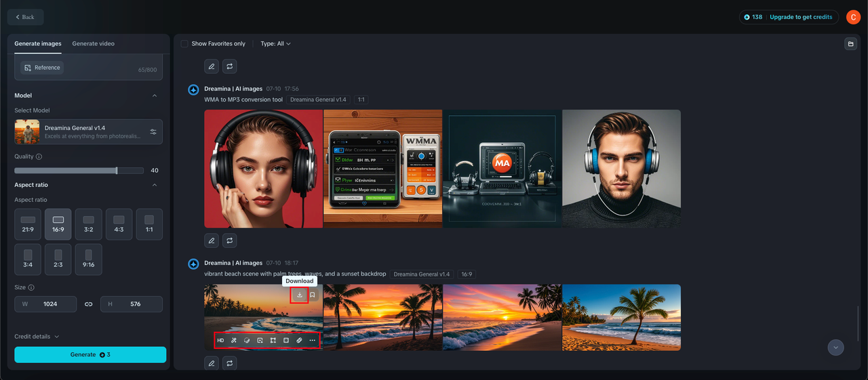This screenshot has height=380, width=868.
Task: Switch to the Generate video tab
Action: pyautogui.click(x=94, y=43)
